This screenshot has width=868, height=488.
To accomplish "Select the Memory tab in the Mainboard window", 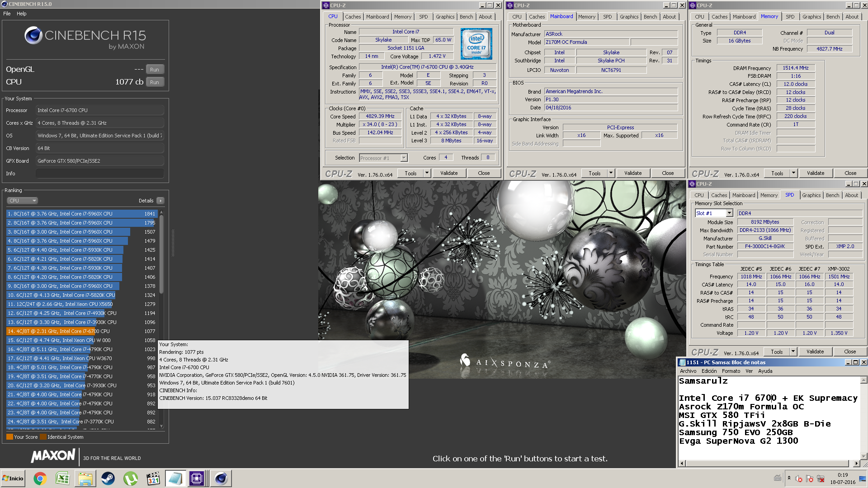I will [x=586, y=17].
